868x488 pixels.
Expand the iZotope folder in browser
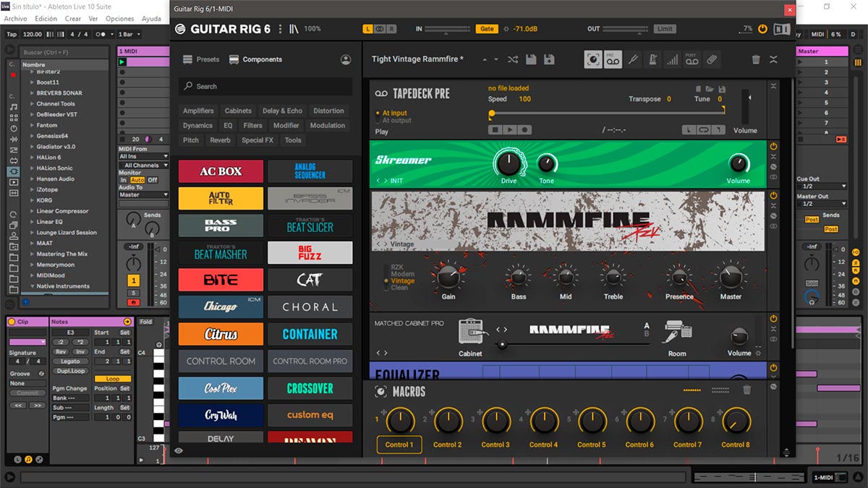click(32, 189)
